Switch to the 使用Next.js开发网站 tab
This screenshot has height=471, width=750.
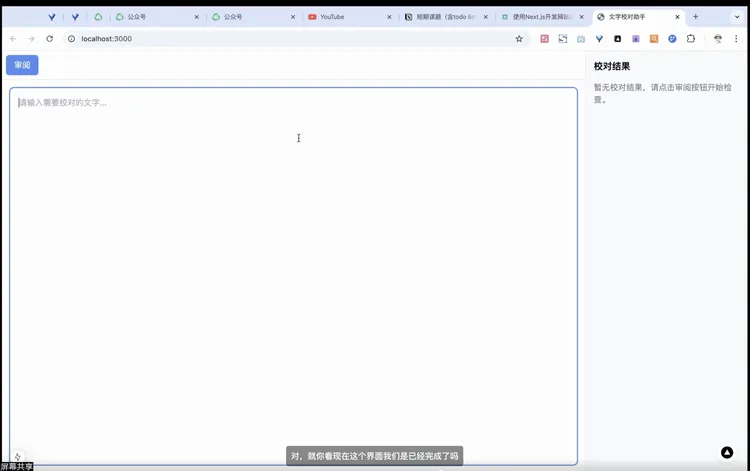pyautogui.click(x=543, y=17)
